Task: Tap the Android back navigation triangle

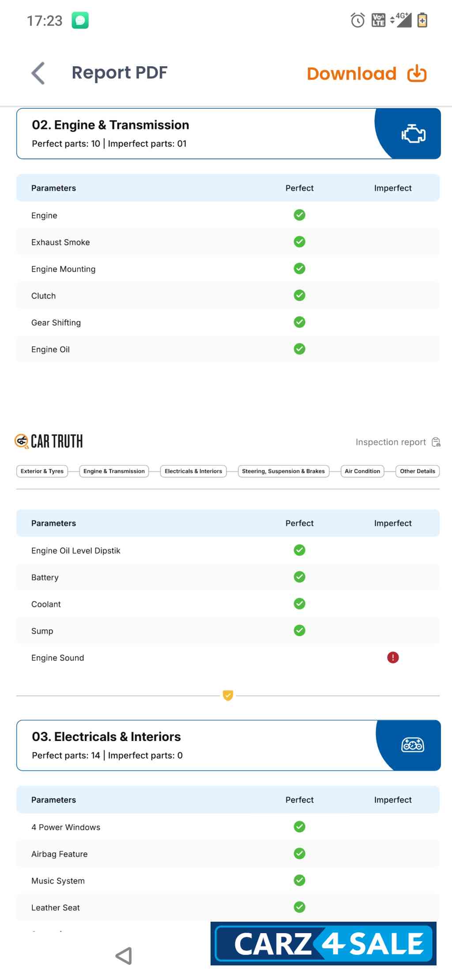Action: (x=124, y=956)
